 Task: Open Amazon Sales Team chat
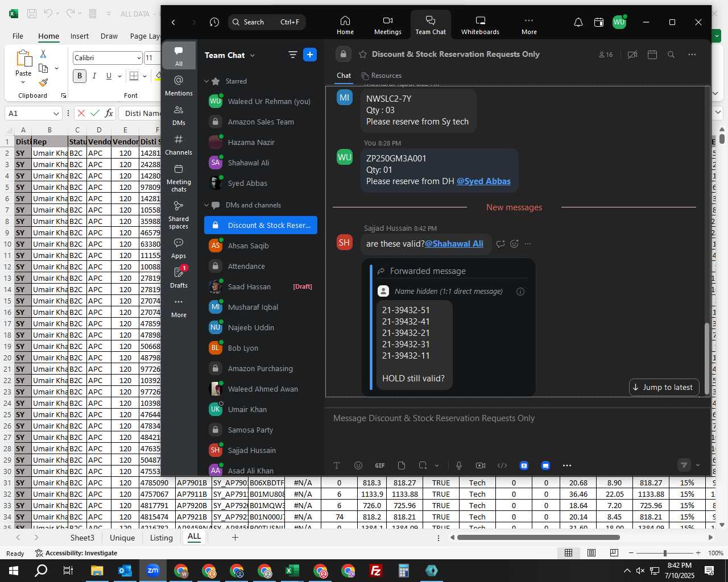click(260, 122)
